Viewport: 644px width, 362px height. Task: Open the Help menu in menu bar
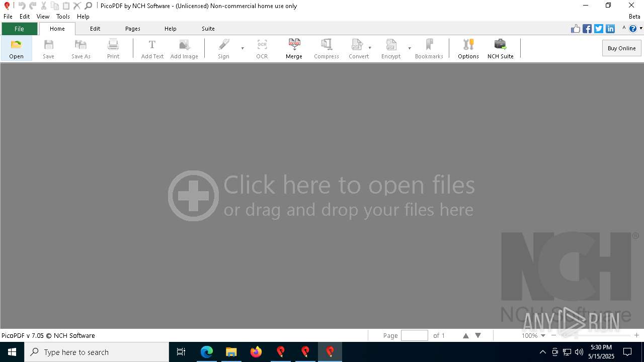click(x=83, y=17)
